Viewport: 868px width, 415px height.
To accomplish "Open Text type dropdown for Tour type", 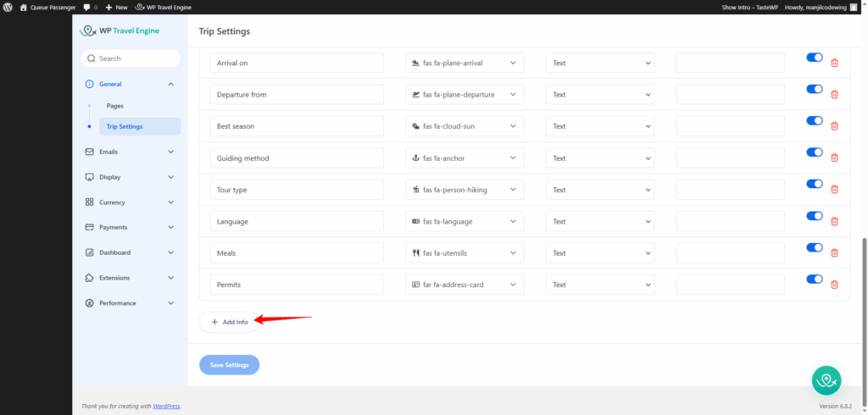I will point(600,190).
